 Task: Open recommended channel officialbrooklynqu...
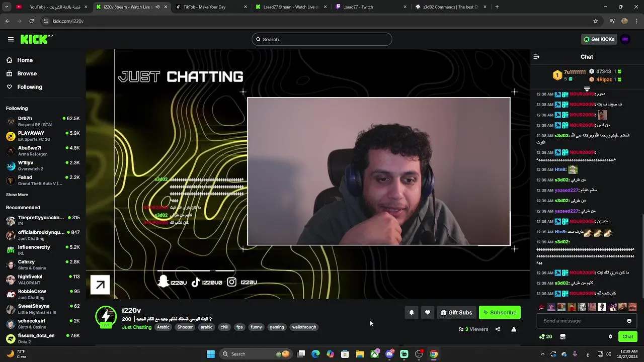(x=43, y=235)
